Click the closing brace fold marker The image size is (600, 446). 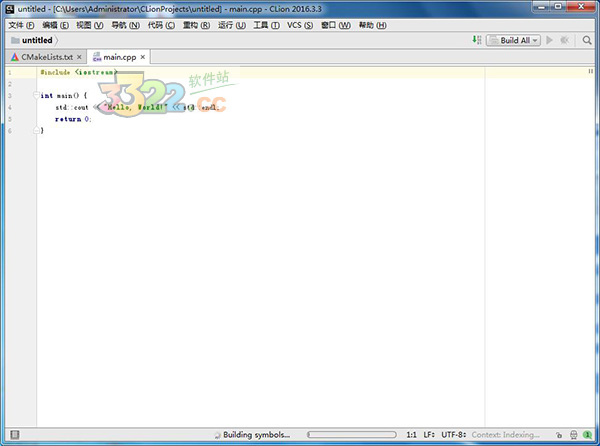(x=36, y=130)
